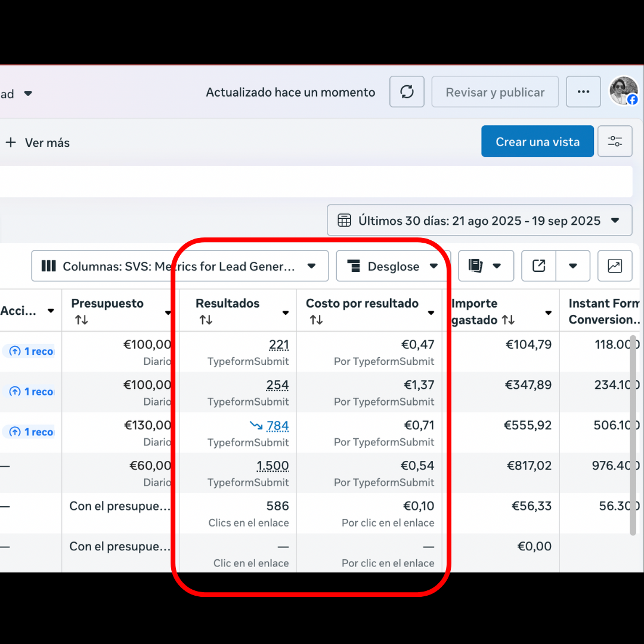Open the Últimos 30 días date range dropdown
This screenshot has width=644, height=644.
tap(615, 220)
